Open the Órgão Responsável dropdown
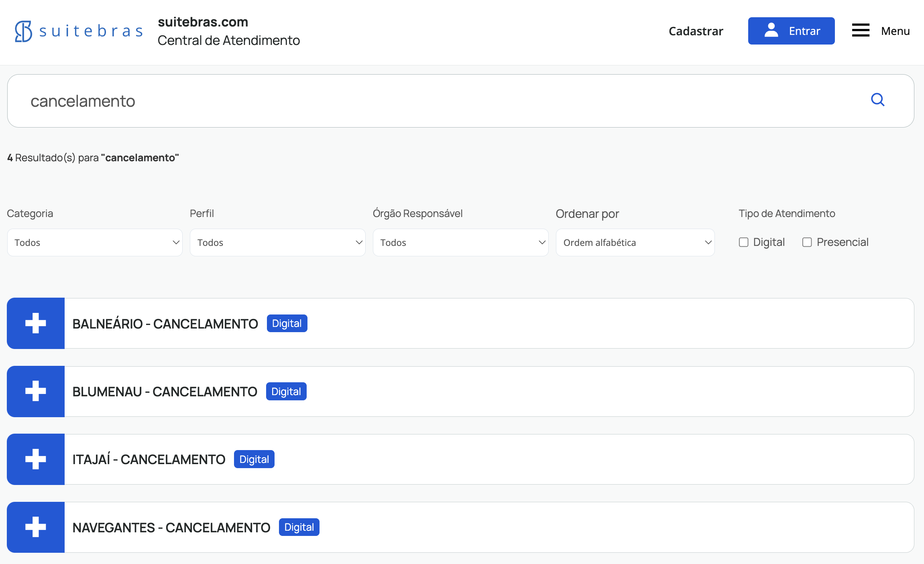The image size is (924, 564). point(460,243)
